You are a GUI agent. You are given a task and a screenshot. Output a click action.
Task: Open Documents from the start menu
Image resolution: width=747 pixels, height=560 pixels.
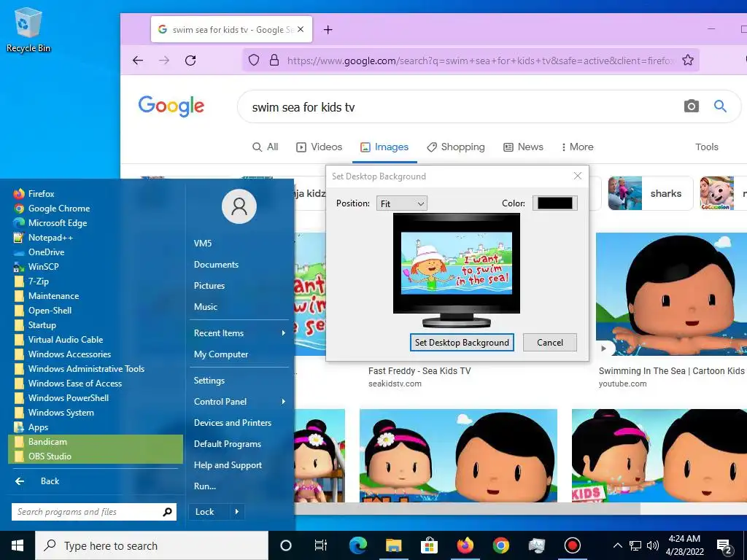point(216,265)
